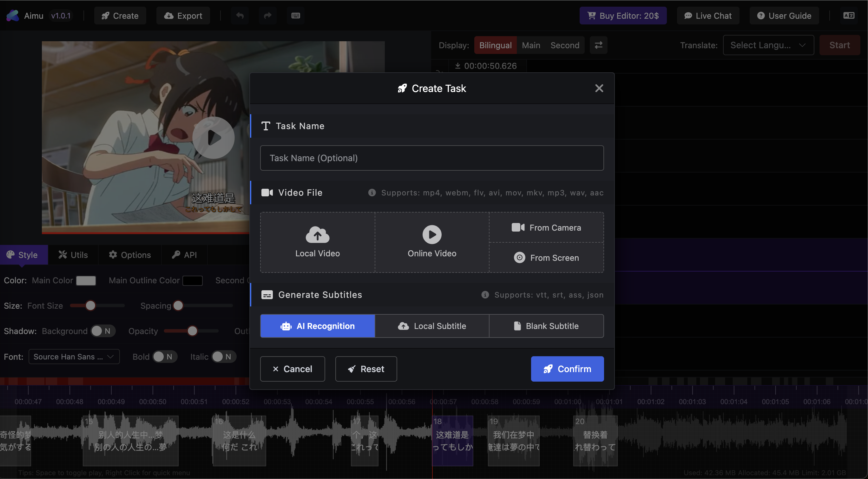
Task: Set display to Main
Action: click(531, 45)
